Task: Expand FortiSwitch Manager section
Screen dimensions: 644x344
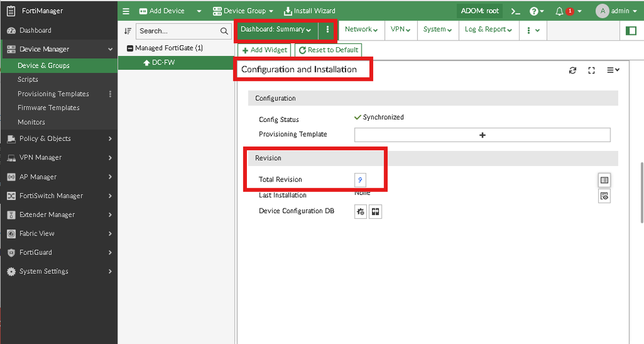Action: (59, 196)
